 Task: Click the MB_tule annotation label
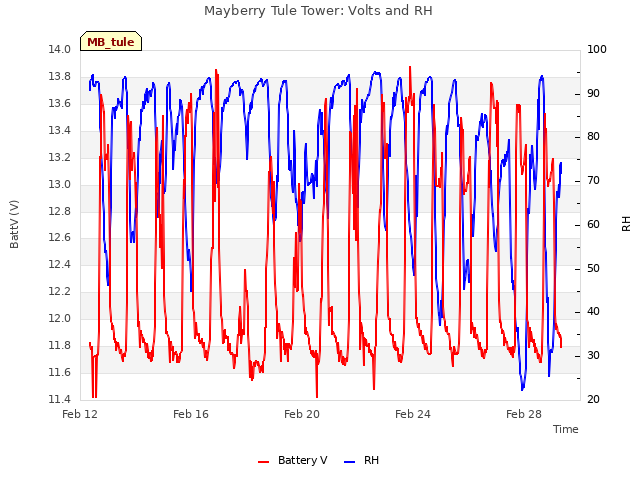pos(111,42)
